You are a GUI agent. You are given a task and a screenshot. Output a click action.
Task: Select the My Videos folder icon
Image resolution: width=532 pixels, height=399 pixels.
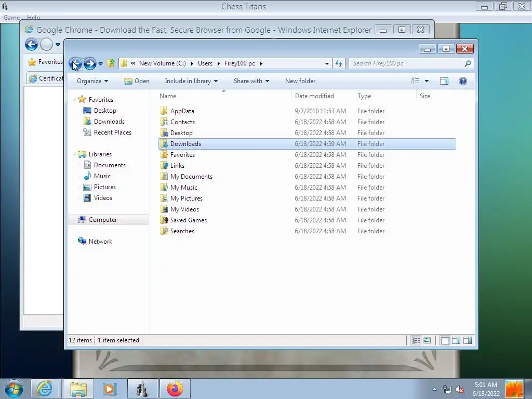(x=164, y=209)
